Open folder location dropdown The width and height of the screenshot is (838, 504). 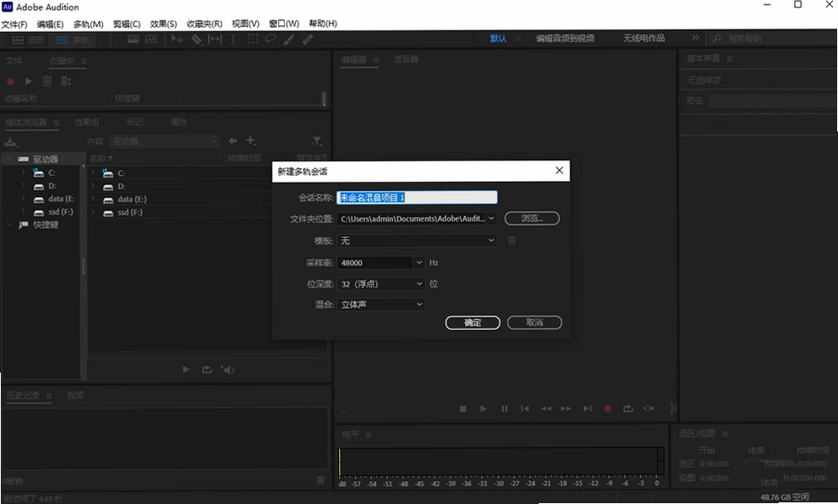491,218
